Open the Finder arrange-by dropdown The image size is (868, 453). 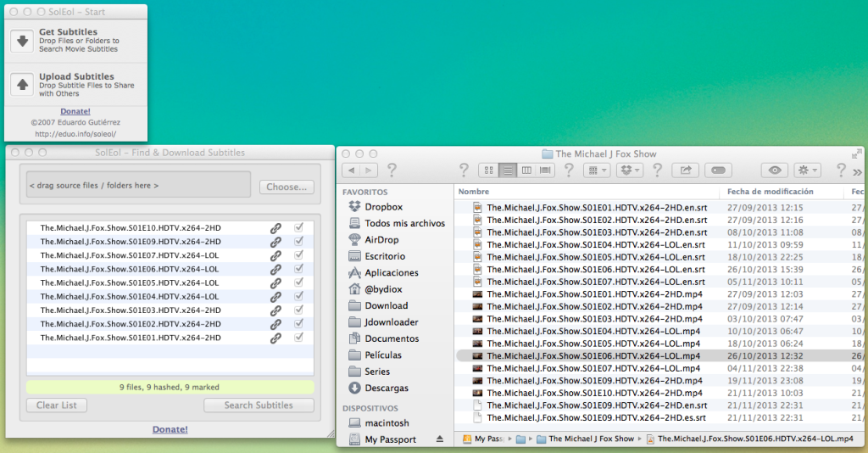[597, 171]
